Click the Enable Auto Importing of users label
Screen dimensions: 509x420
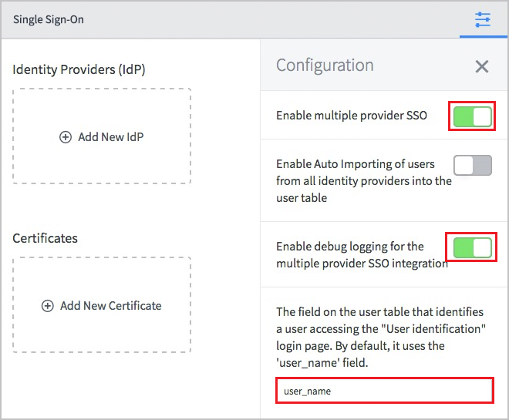coord(363,180)
